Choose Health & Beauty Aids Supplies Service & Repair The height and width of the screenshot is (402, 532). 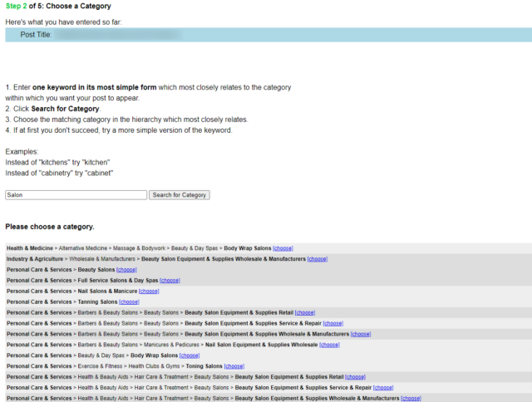[x=383, y=388]
